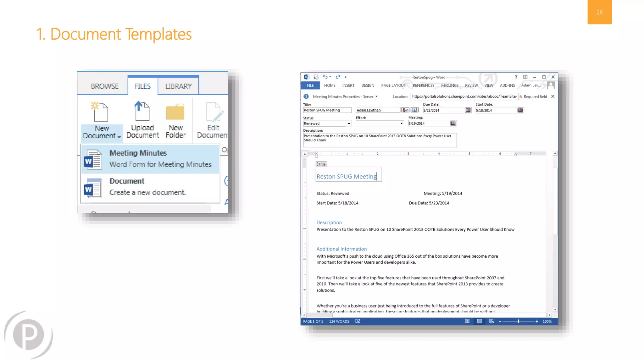Click the horizontal scrollbar right arrow
This screenshot has width=644, height=362.
coord(549,315)
